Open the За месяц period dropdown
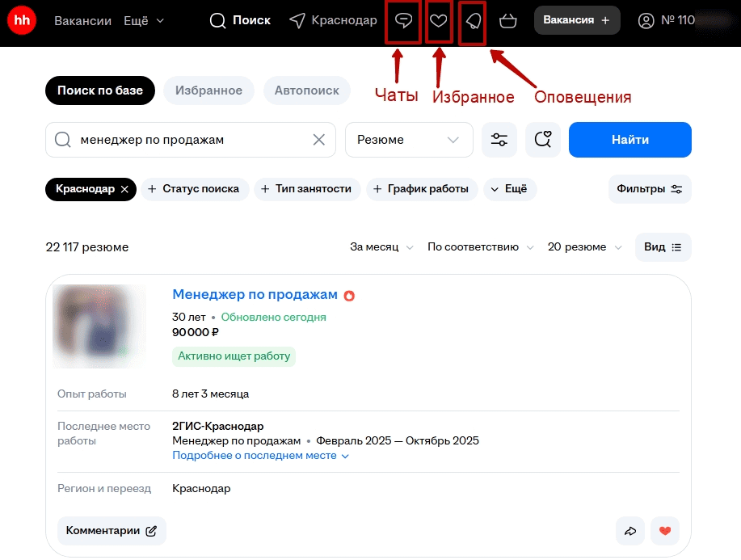The height and width of the screenshot is (560, 741). click(x=381, y=247)
